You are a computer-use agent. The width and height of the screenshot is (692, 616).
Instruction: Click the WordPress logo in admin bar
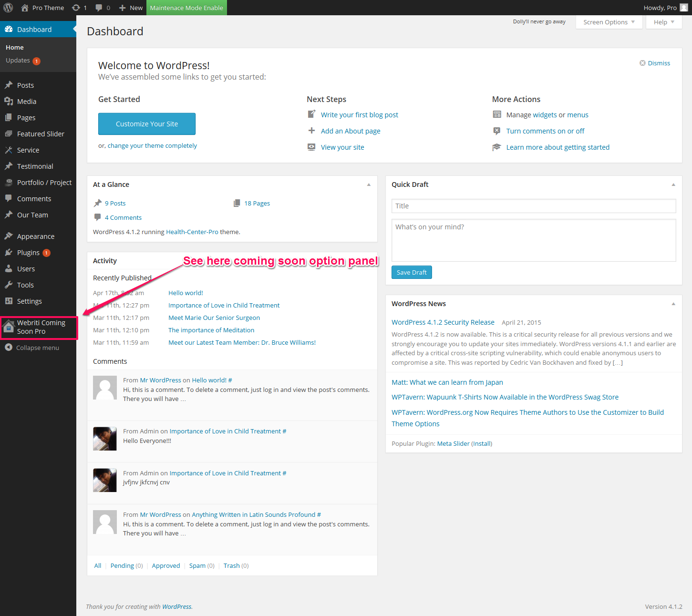[x=8, y=8]
